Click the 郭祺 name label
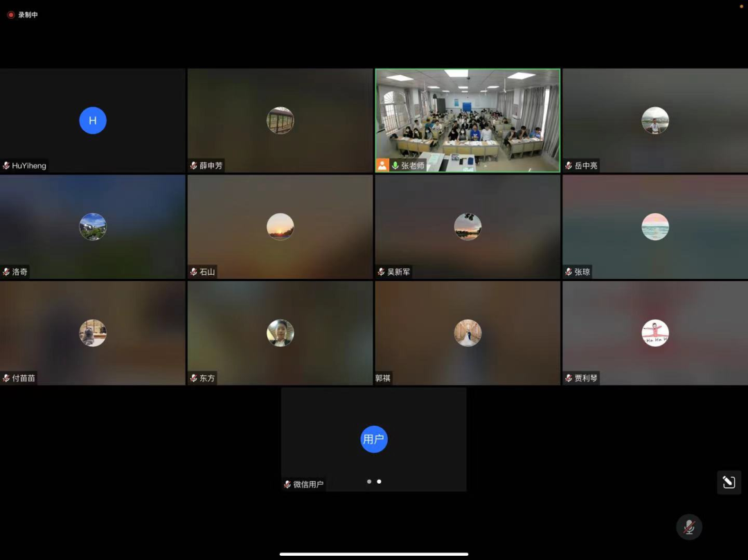This screenshot has height=560, width=748. pyautogui.click(x=383, y=379)
